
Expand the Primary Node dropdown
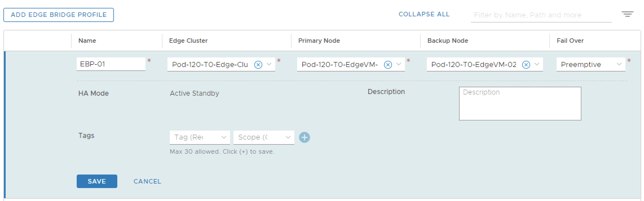click(399, 64)
